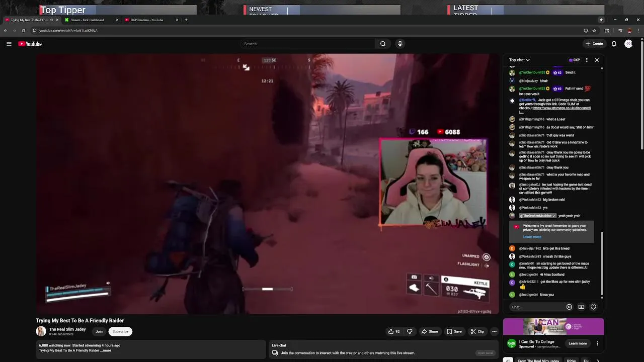Click the live stream video player

click(x=268, y=184)
